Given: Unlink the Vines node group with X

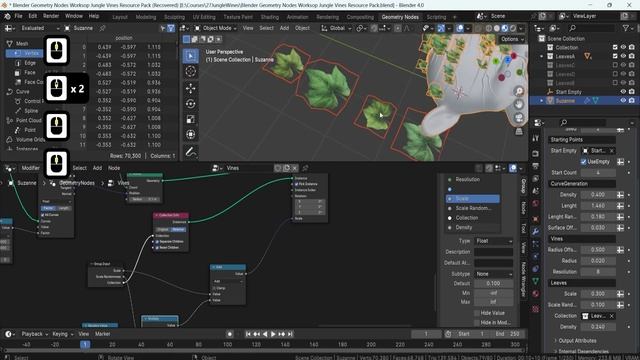Looking at the screenshot, I should [295, 168].
